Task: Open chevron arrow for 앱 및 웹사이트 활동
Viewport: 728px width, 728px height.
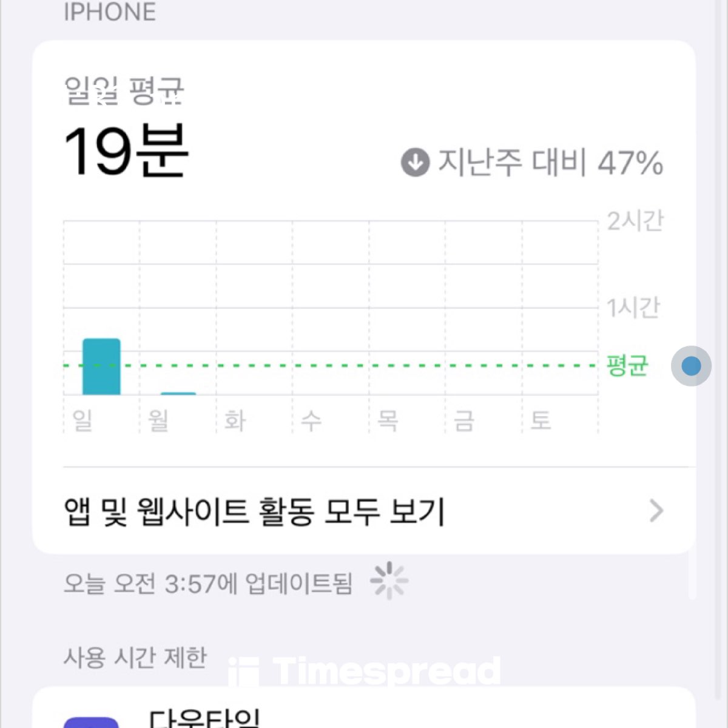Action: pos(656,511)
